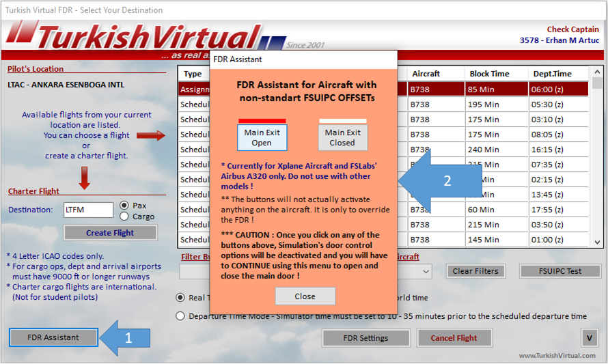This screenshot has height=364, width=608.
Task: Click Main Exit Open button
Action: pyautogui.click(x=262, y=138)
